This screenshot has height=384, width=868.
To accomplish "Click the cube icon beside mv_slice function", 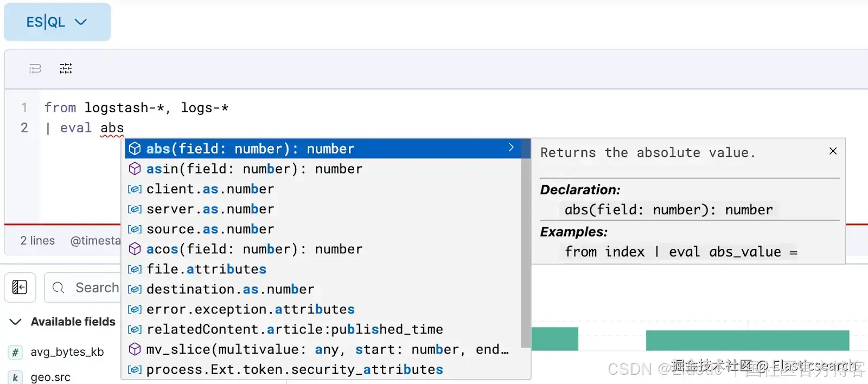I will (x=135, y=349).
